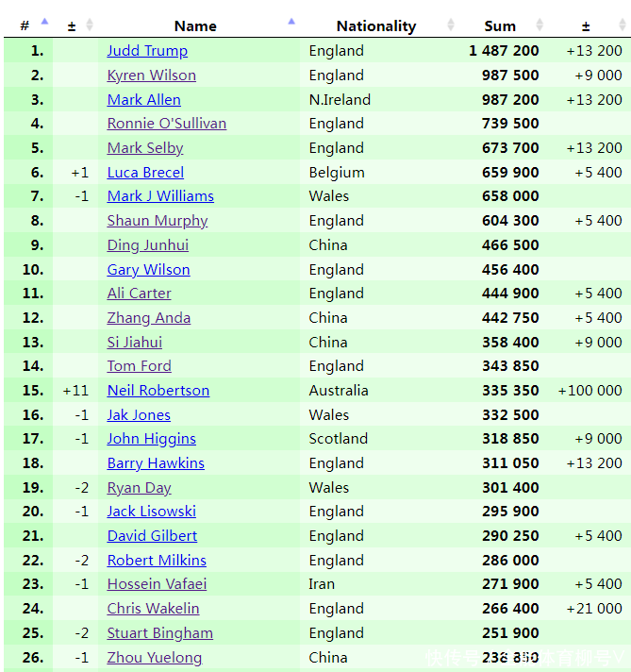
Task: Click the blue sort arrow in Name column
Action: (291, 24)
